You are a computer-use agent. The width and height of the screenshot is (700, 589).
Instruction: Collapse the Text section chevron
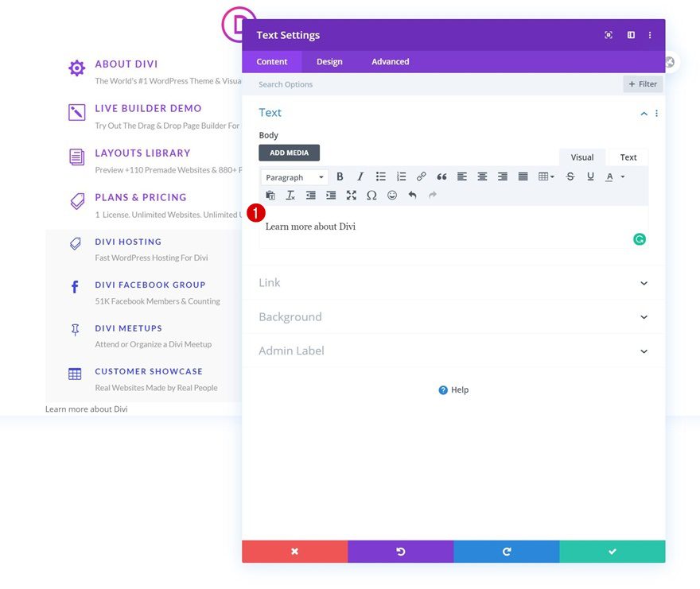click(643, 114)
